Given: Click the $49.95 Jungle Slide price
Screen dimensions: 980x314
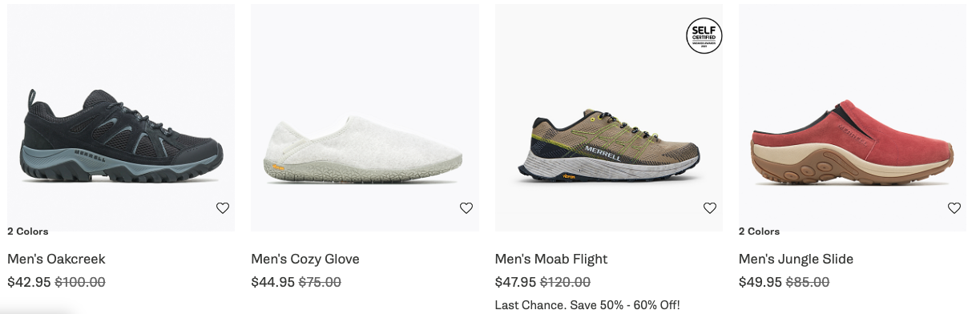Looking at the screenshot, I should pyautogui.click(x=760, y=282).
